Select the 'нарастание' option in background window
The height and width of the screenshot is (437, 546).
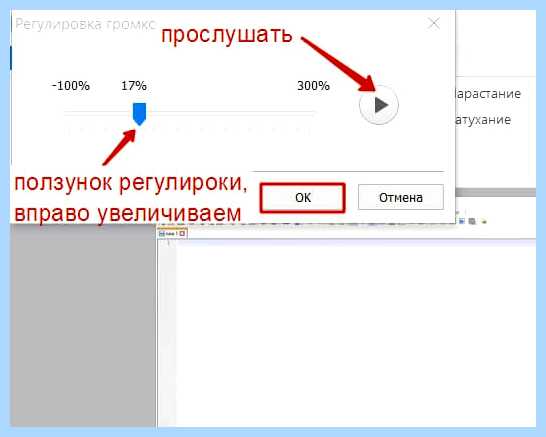click(x=488, y=94)
